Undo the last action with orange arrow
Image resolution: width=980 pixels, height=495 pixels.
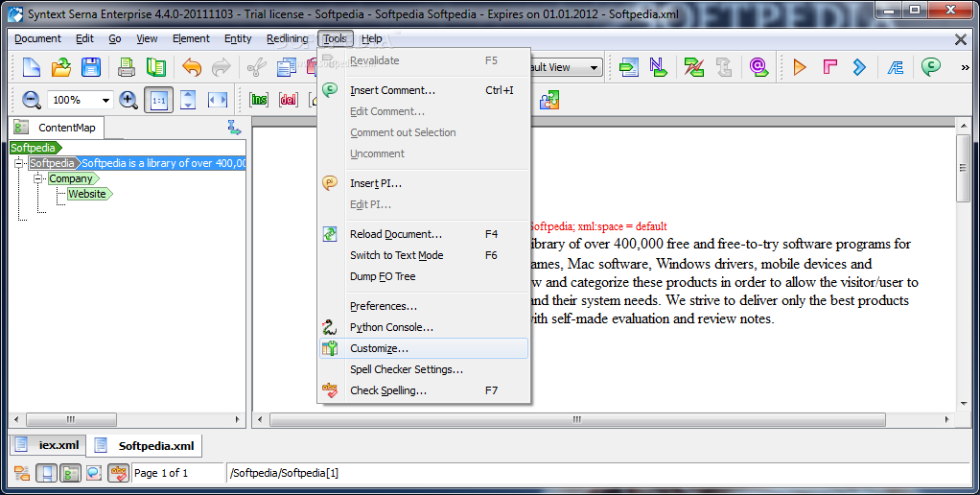[192, 67]
